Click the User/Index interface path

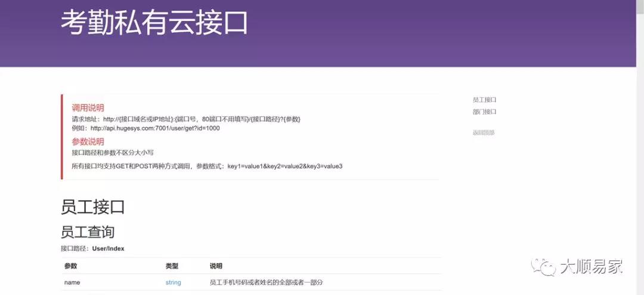click(108, 248)
